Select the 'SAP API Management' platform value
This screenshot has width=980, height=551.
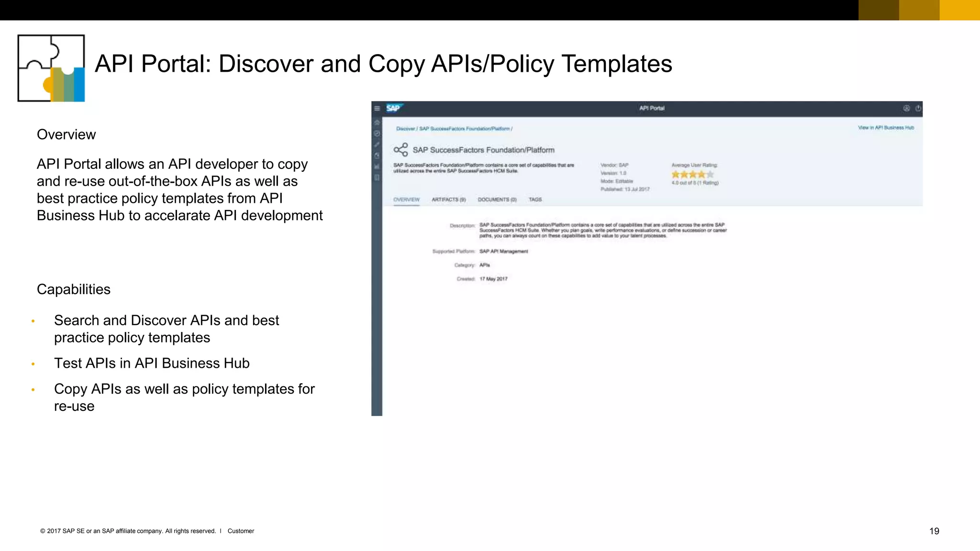pos(503,251)
